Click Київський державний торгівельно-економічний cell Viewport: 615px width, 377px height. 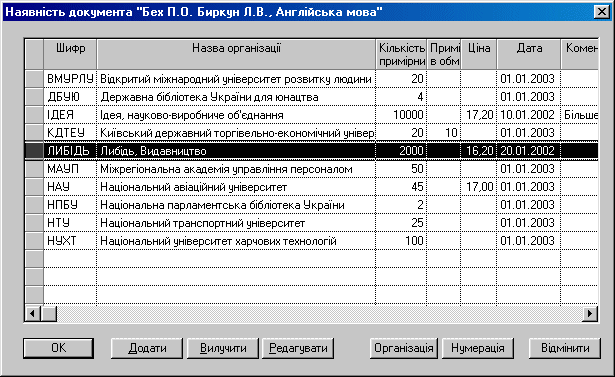pyautogui.click(x=236, y=133)
